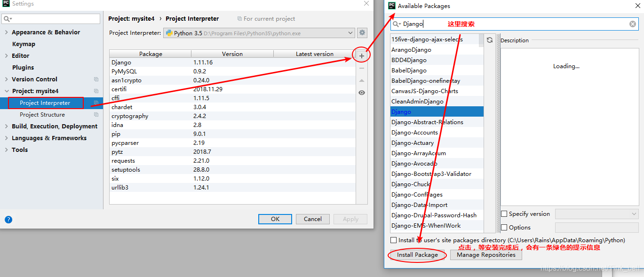This screenshot has height=277, width=644.
Task: Select the urllib3 package row
Action: [232, 188]
